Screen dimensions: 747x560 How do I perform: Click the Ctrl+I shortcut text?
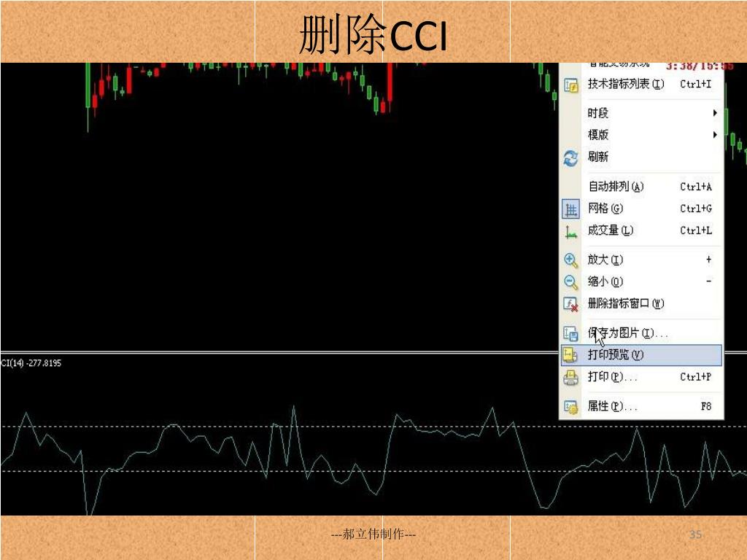point(695,85)
